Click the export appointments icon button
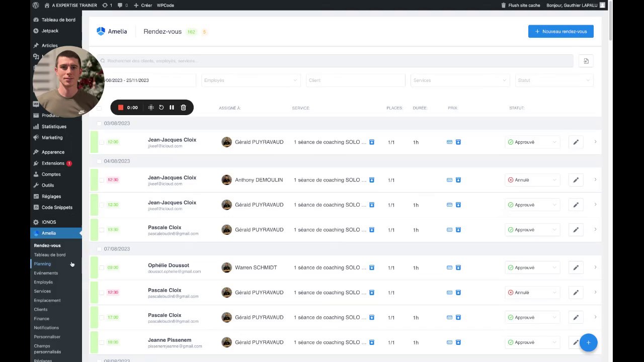 click(x=586, y=61)
